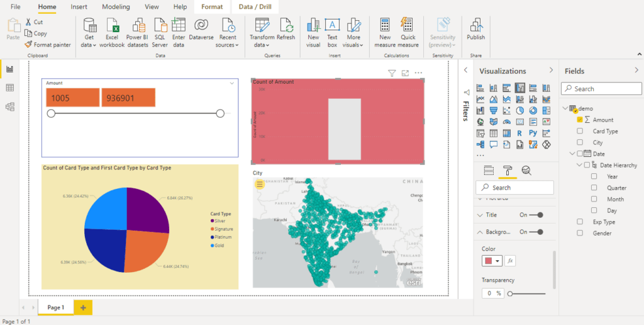
Task: Collapse the demo table in Fields
Action: tap(564, 108)
